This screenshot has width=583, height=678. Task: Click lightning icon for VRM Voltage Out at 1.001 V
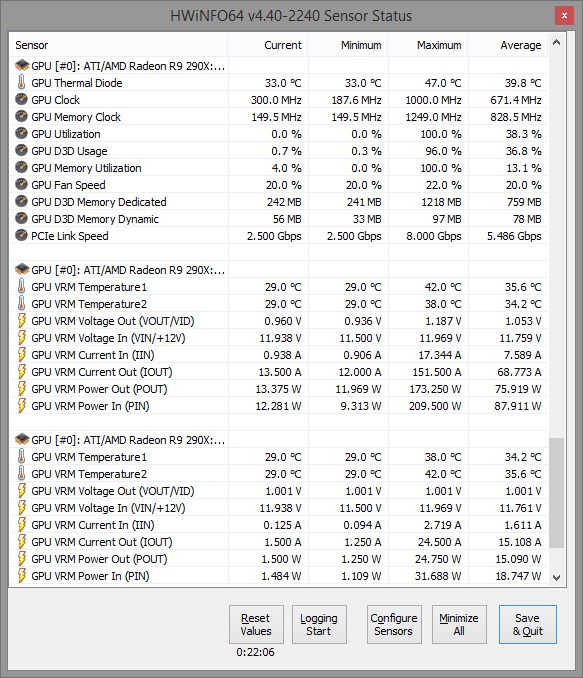tap(21, 490)
